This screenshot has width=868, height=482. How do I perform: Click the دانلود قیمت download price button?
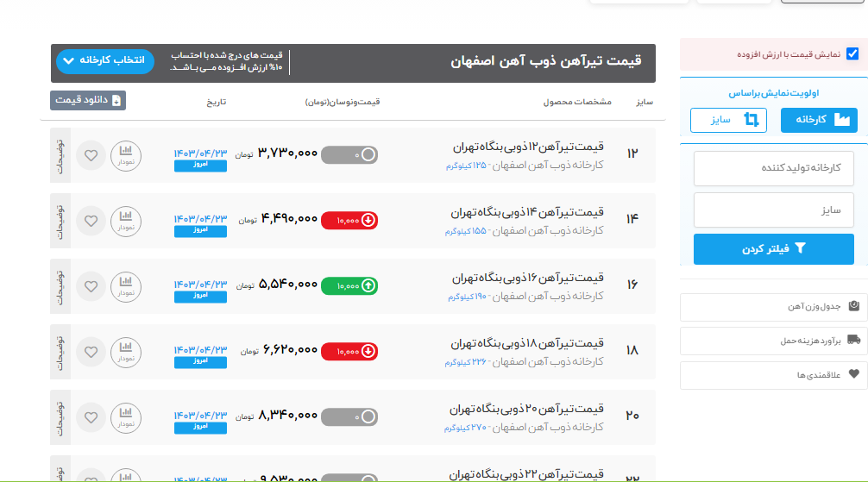(87, 100)
